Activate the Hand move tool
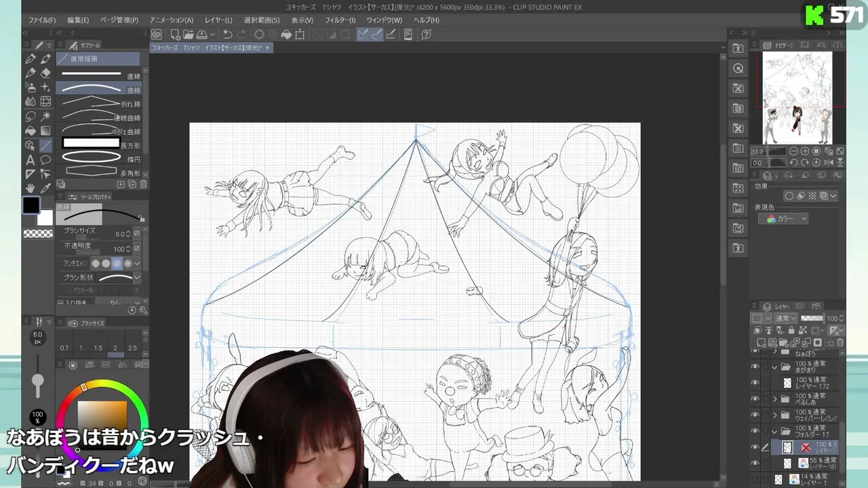The width and height of the screenshot is (868, 488). pyautogui.click(x=31, y=188)
